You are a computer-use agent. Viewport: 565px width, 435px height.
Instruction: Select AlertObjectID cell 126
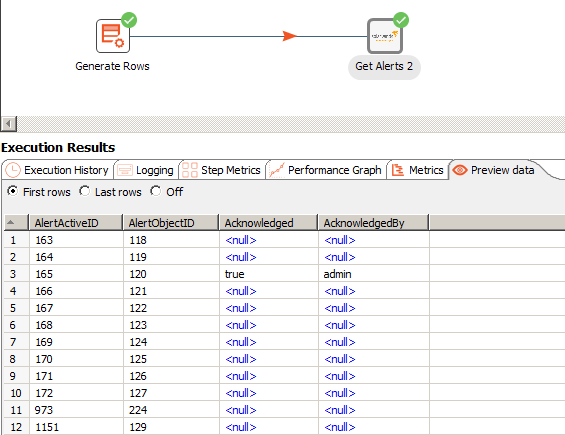click(x=171, y=376)
